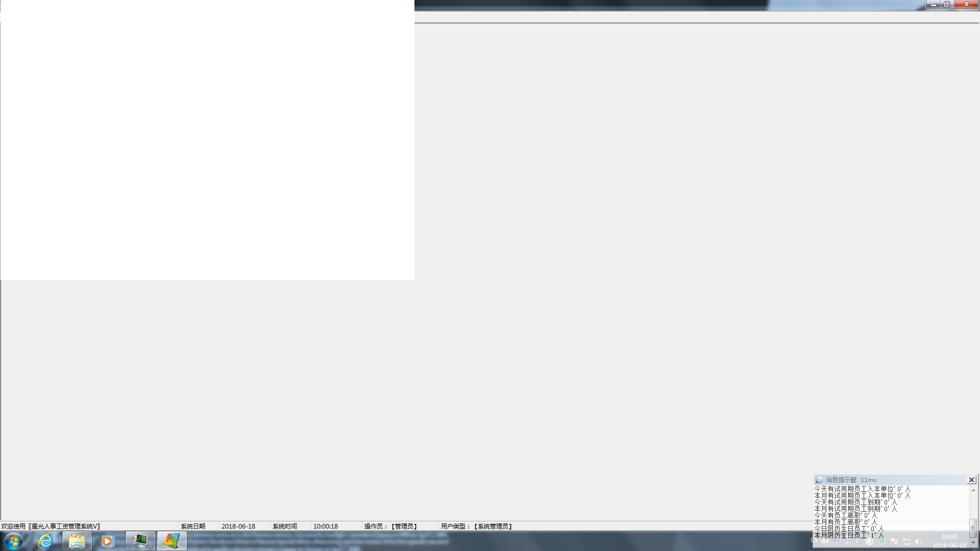The width and height of the screenshot is (980, 551).
Task: Open Internet Explorer browser icon
Action: [x=45, y=541]
